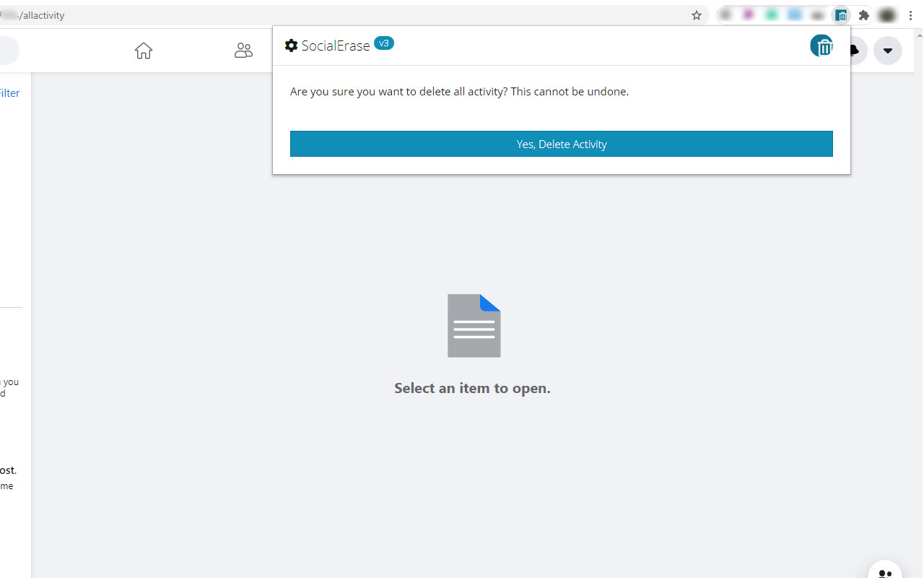Open the account menu with the down-arrow circle
This screenshot has width=924, height=578.
tap(887, 51)
